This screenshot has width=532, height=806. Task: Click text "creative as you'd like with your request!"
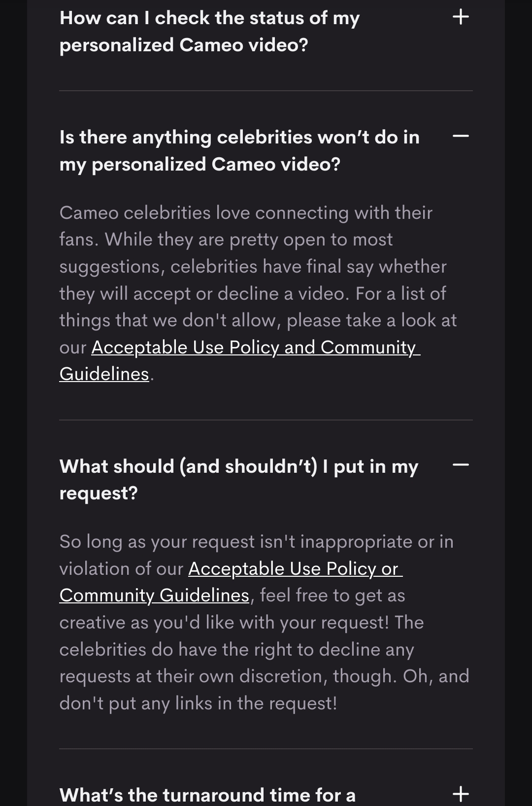(224, 622)
